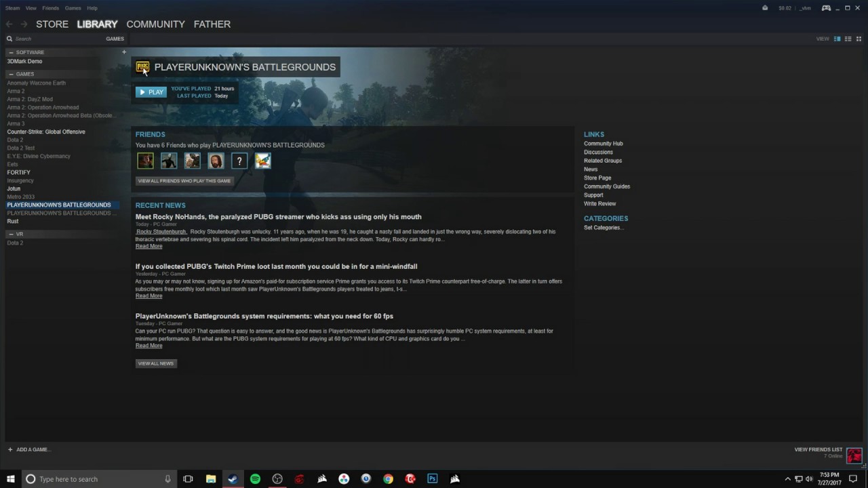Screen dimensions: 868x488
Task: Select Counter-Strike: Global Offensive in library
Action: [x=46, y=131]
